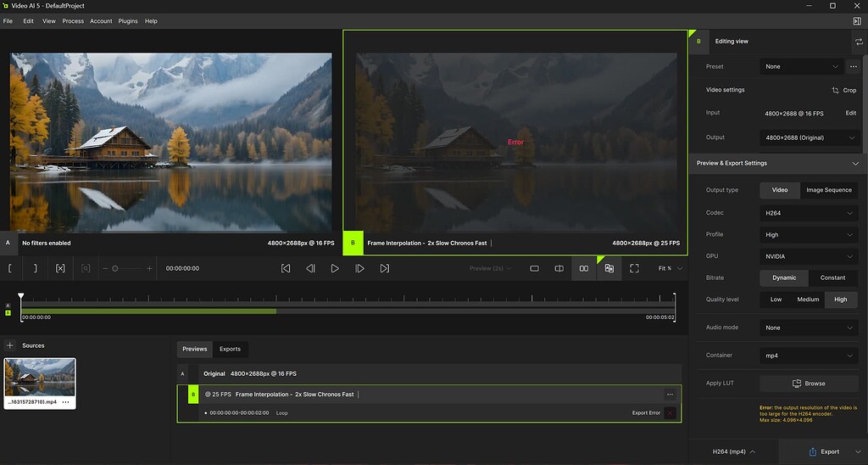
Task: Set the trim in-point bracket
Action: coord(10,268)
